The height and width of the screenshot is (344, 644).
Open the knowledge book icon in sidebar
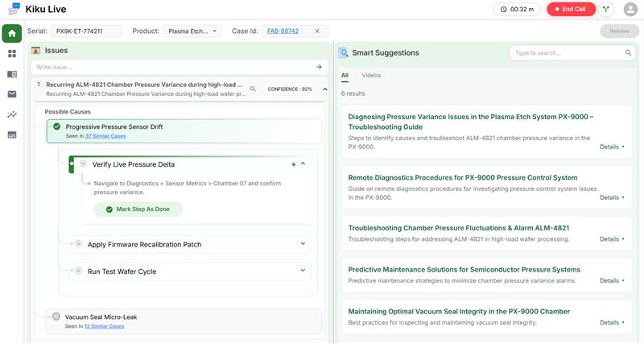click(x=12, y=74)
